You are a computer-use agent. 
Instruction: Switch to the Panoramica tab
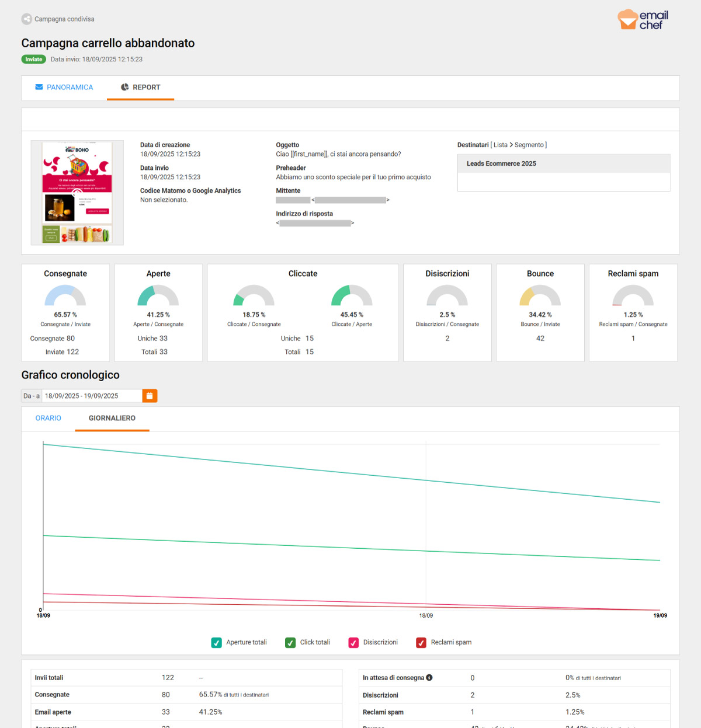click(x=64, y=88)
